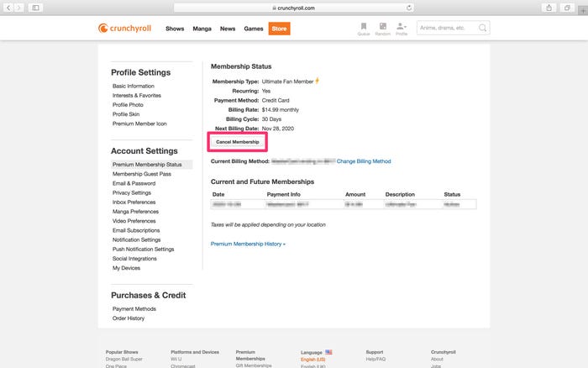The width and height of the screenshot is (588, 368).
Task: Select Email & Password in Account Settings
Action: (134, 183)
